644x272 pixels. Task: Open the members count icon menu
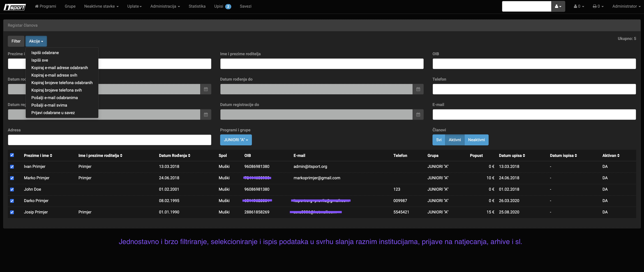[579, 6]
